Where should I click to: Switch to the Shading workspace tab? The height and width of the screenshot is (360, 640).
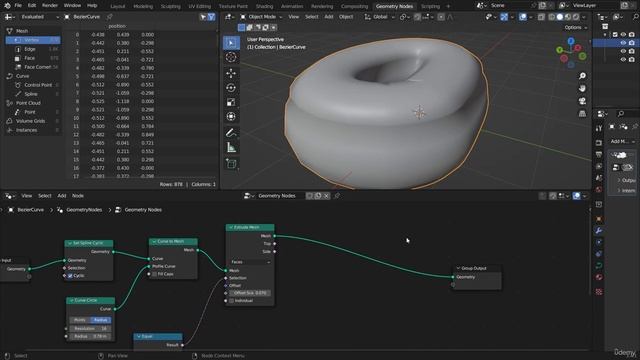pyautogui.click(x=264, y=6)
